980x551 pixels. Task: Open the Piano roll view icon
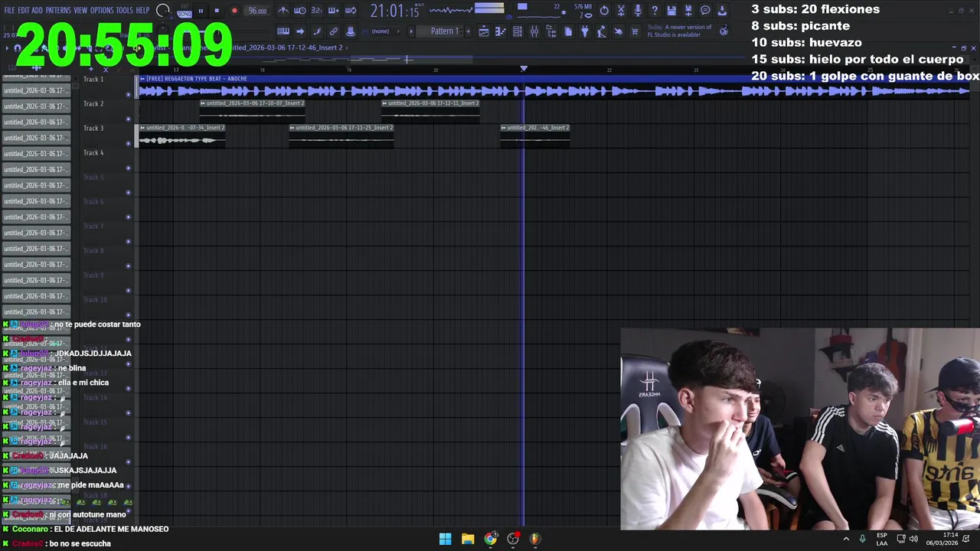(x=501, y=31)
